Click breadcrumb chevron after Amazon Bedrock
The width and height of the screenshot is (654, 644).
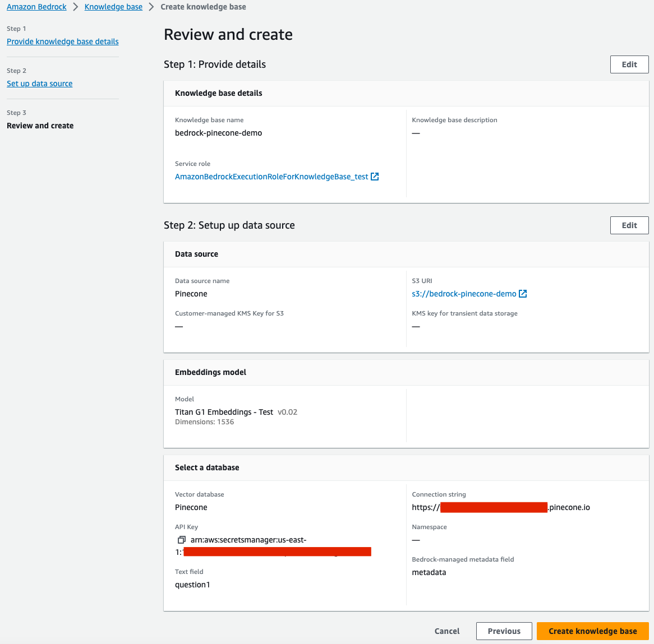click(76, 7)
